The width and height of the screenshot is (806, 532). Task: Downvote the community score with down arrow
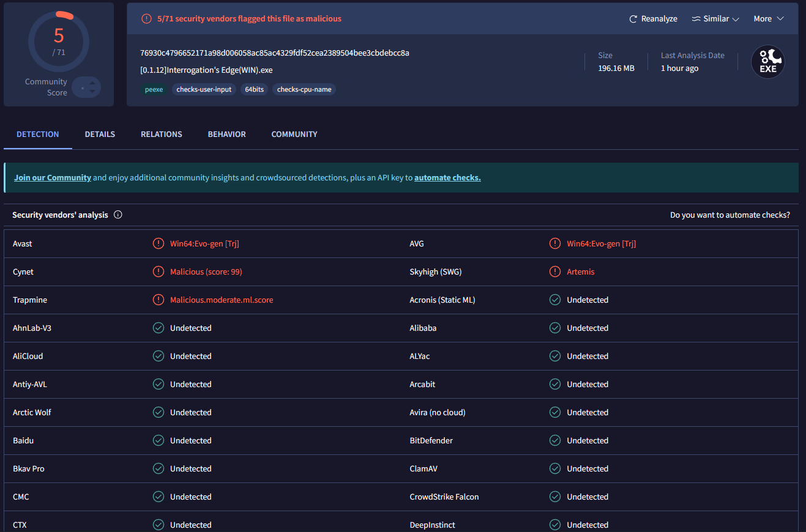[92, 92]
